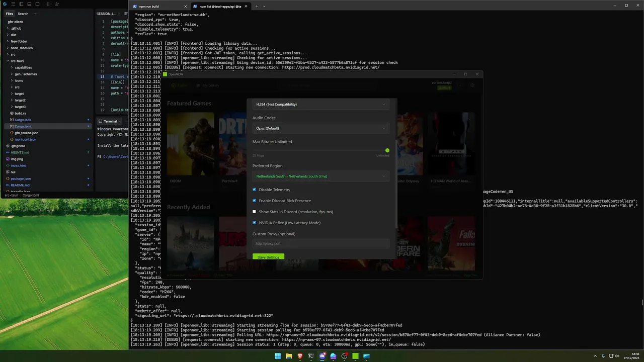The image size is (644, 362).
Task: Collapse the src-tauri folder
Action: (48, 61)
